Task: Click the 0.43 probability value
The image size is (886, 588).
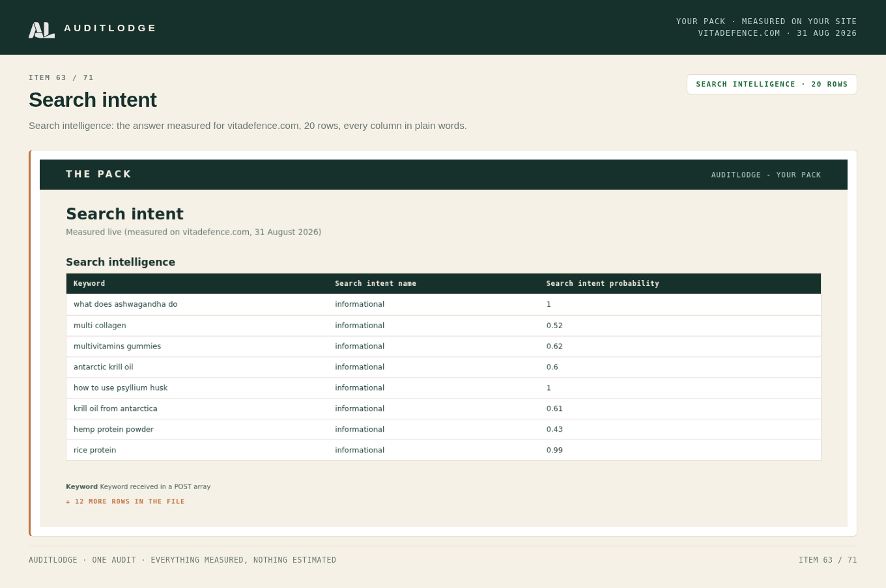Action: pos(554,430)
